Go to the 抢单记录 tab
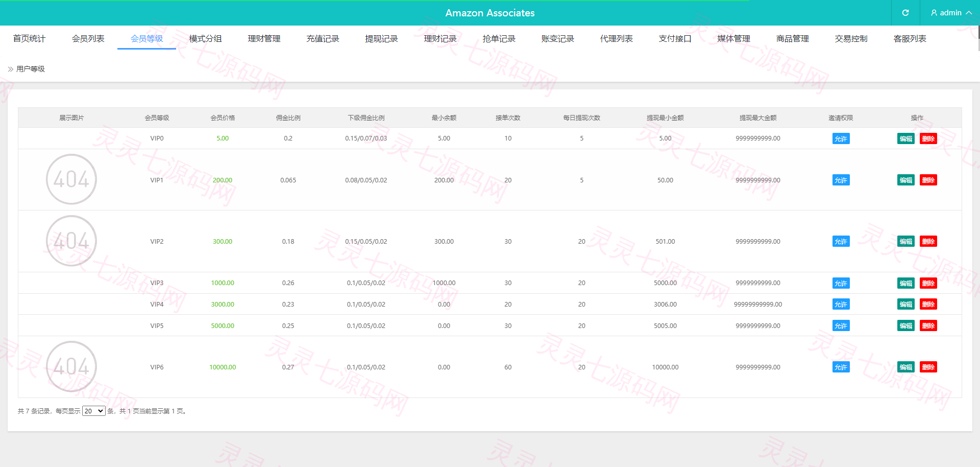 click(499, 39)
